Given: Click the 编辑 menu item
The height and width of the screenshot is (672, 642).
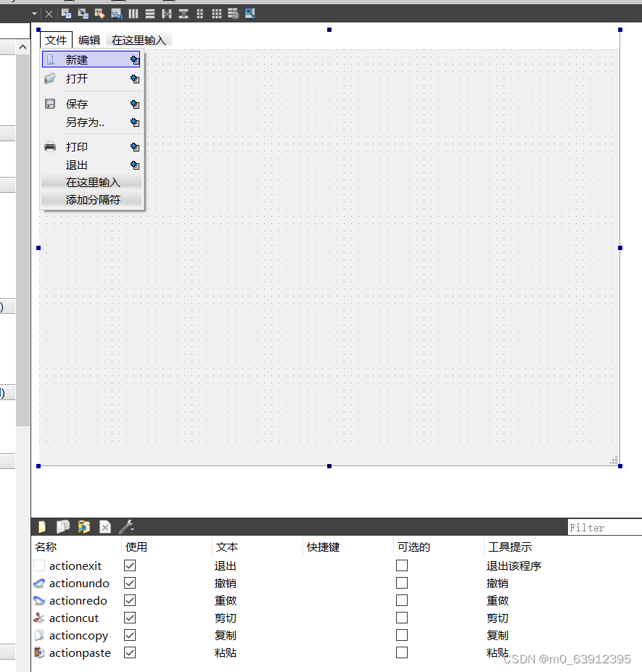Looking at the screenshot, I should point(89,40).
